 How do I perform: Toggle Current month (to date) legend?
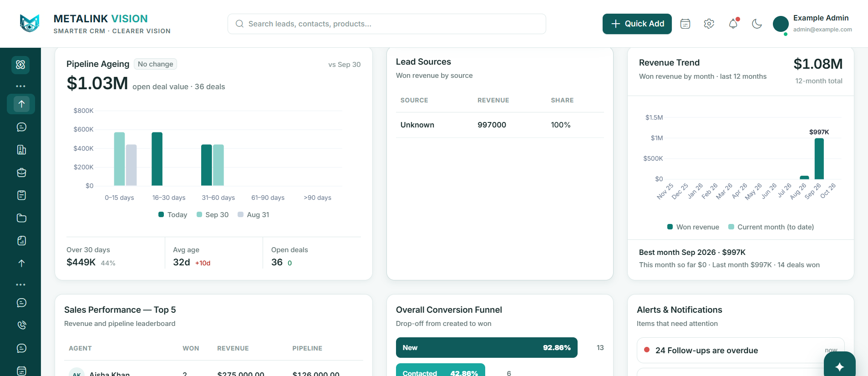[x=771, y=227]
